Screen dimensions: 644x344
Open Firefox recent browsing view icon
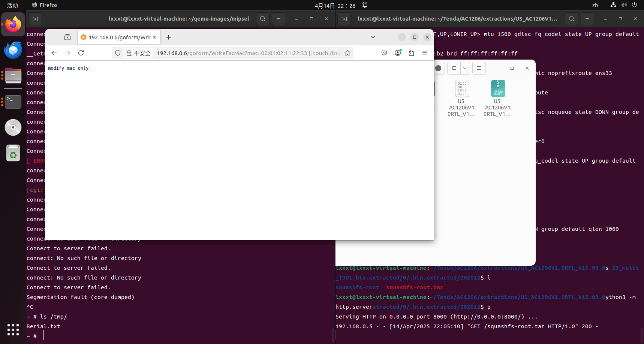67,37
